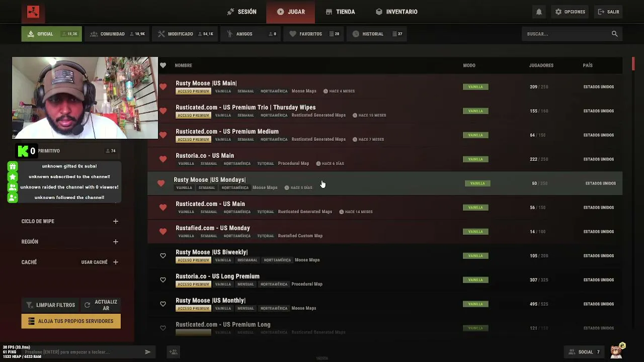Viewport: 644px width, 362px height.
Task: Click the send chat message arrow
Action: click(x=147, y=352)
